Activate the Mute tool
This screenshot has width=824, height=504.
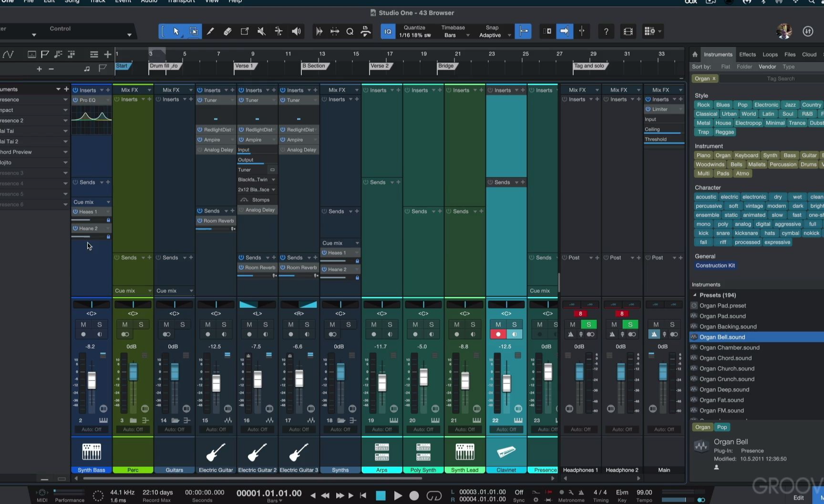tap(261, 31)
